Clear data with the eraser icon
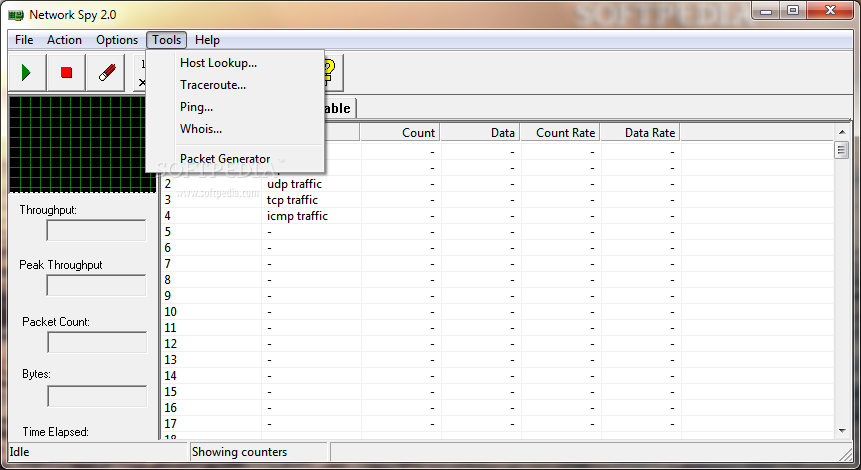The height and width of the screenshot is (470, 861). [107, 72]
